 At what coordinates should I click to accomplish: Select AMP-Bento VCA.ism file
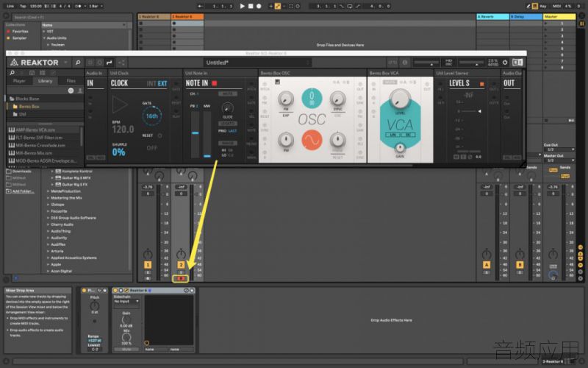point(43,130)
